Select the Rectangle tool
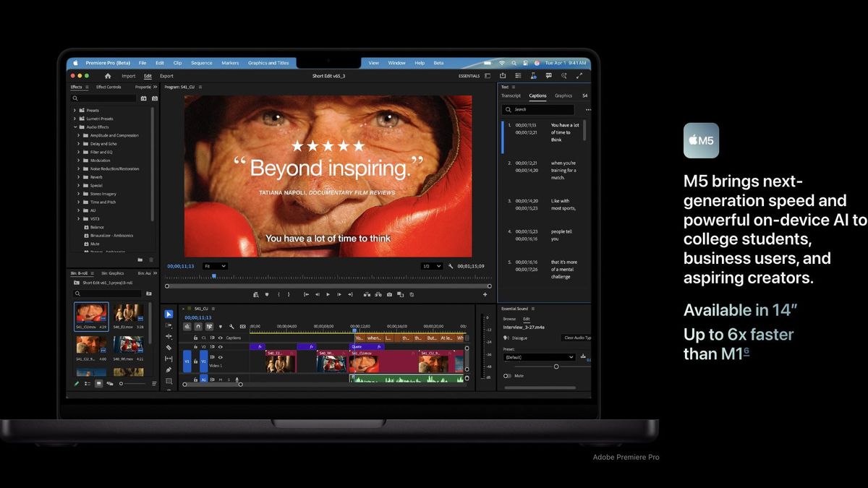The width and height of the screenshot is (868, 488). (169, 381)
